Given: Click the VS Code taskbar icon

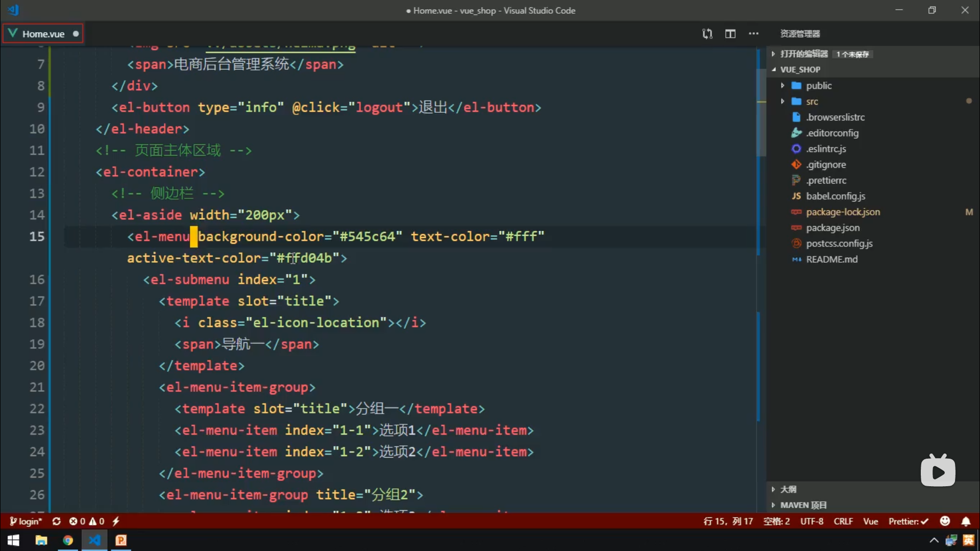Looking at the screenshot, I should [94, 540].
